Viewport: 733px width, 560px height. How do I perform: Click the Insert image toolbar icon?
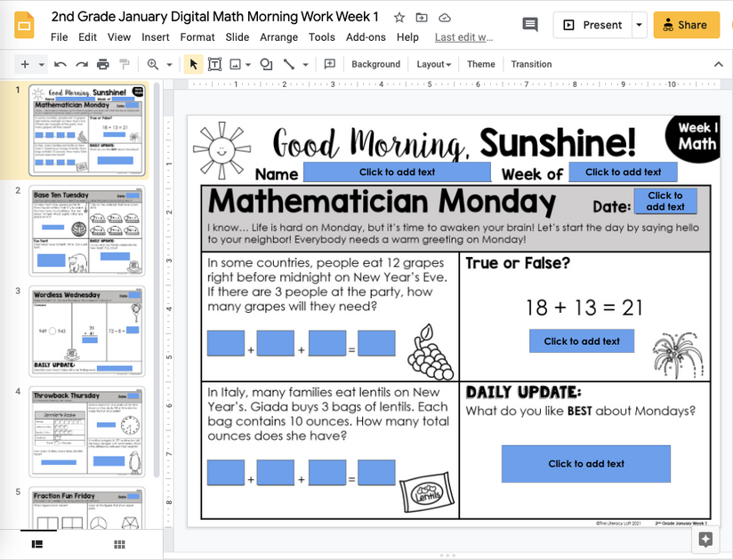pos(234,64)
